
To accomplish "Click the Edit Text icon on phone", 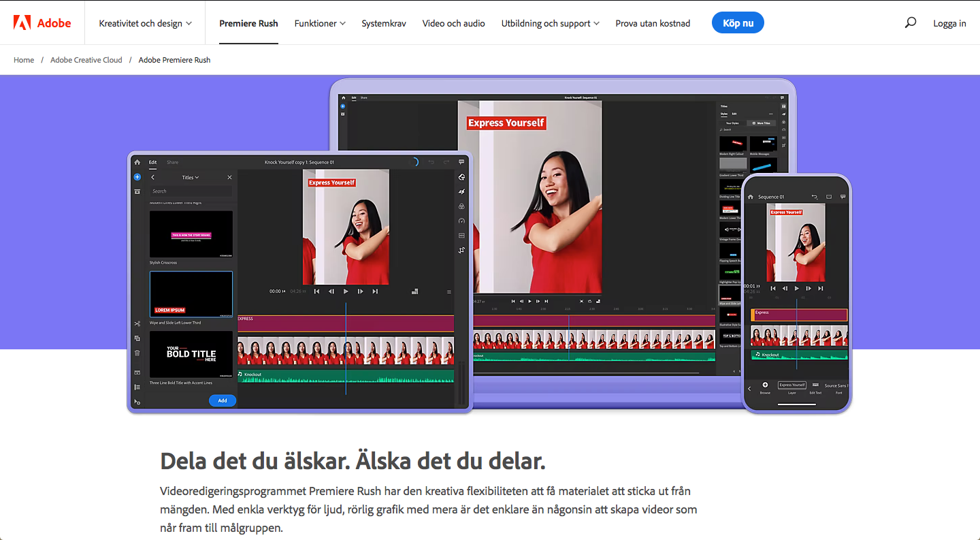I will pyautogui.click(x=815, y=385).
